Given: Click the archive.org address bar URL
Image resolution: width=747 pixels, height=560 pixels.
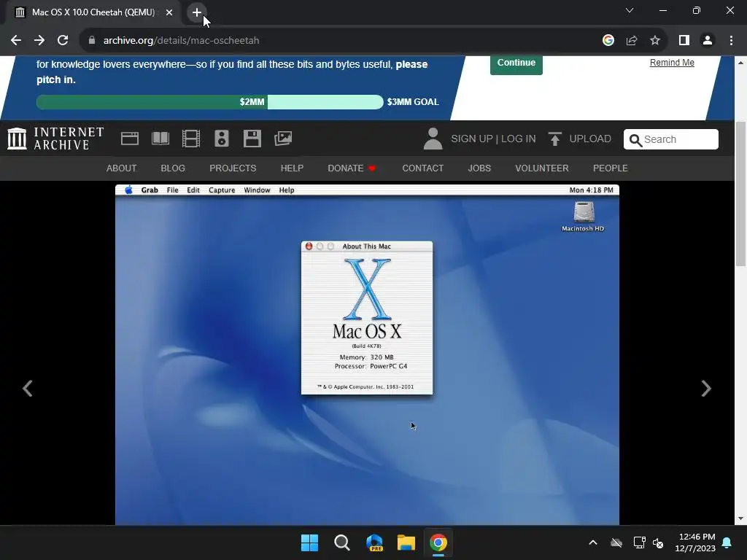Looking at the screenshot, I should click(181, 41).
